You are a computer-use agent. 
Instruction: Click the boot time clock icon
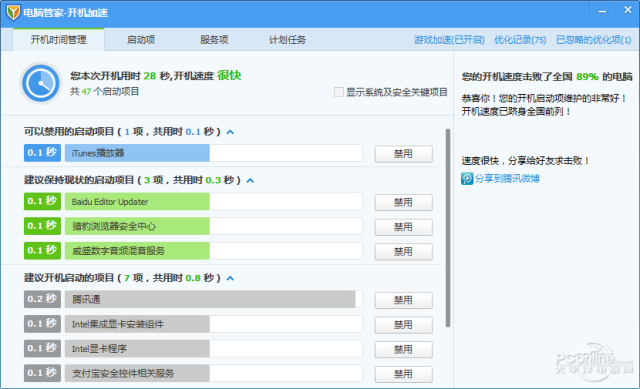[x=41, y=83]
